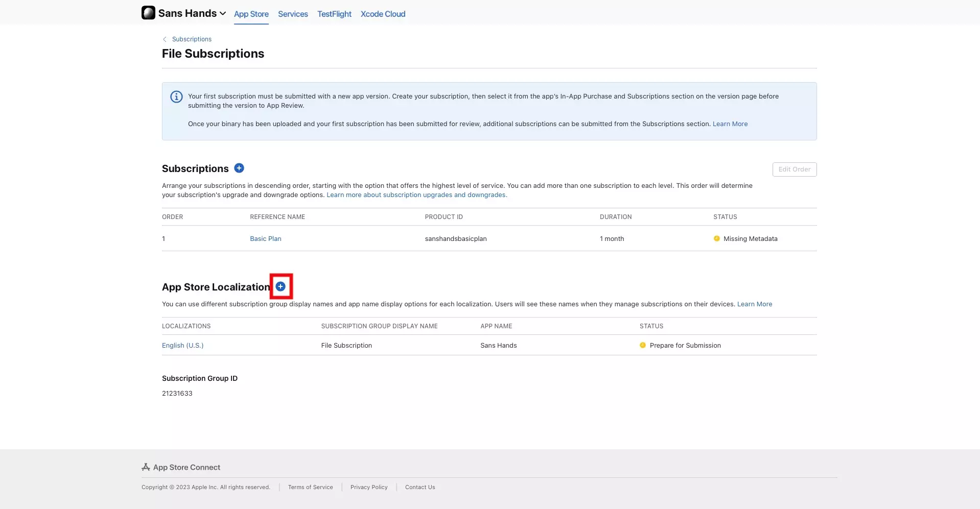Open the English (U.S.) localization

pos(182,345)
